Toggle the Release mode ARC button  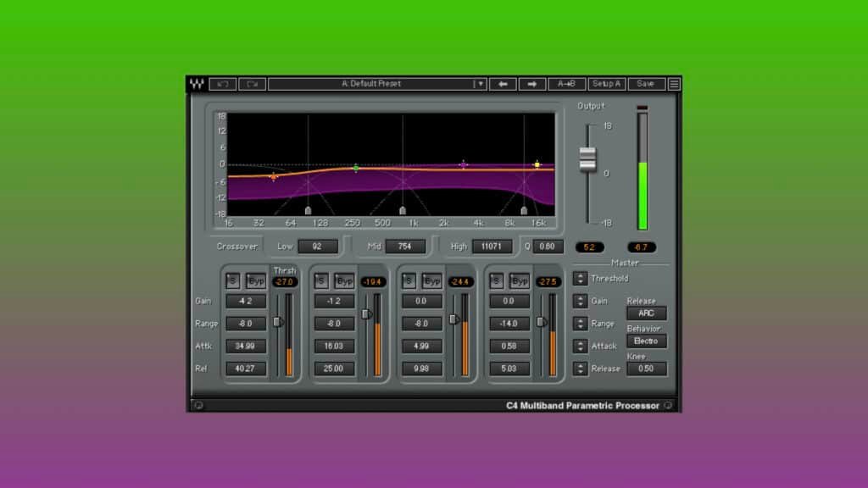[x=647, y=313]
